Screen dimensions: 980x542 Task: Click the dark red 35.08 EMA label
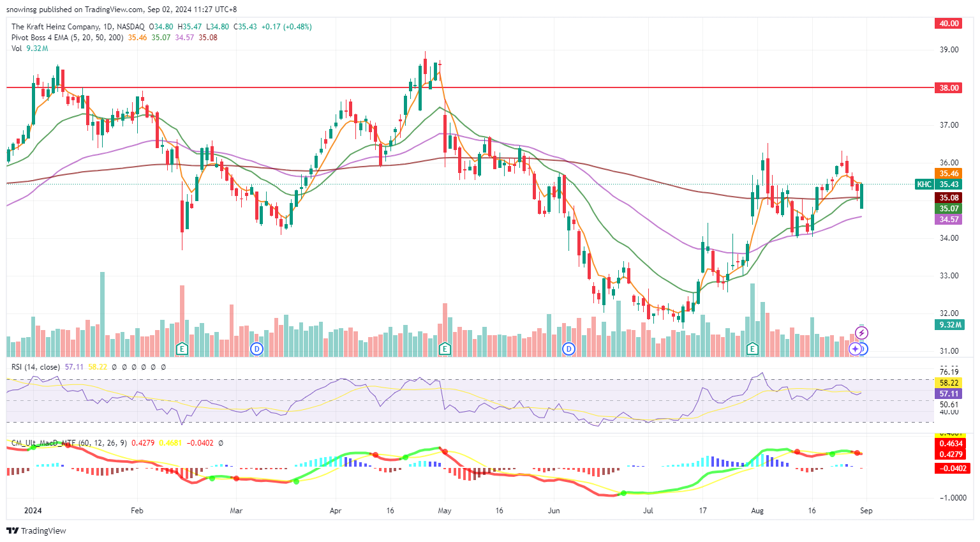[x=949, y=198]
